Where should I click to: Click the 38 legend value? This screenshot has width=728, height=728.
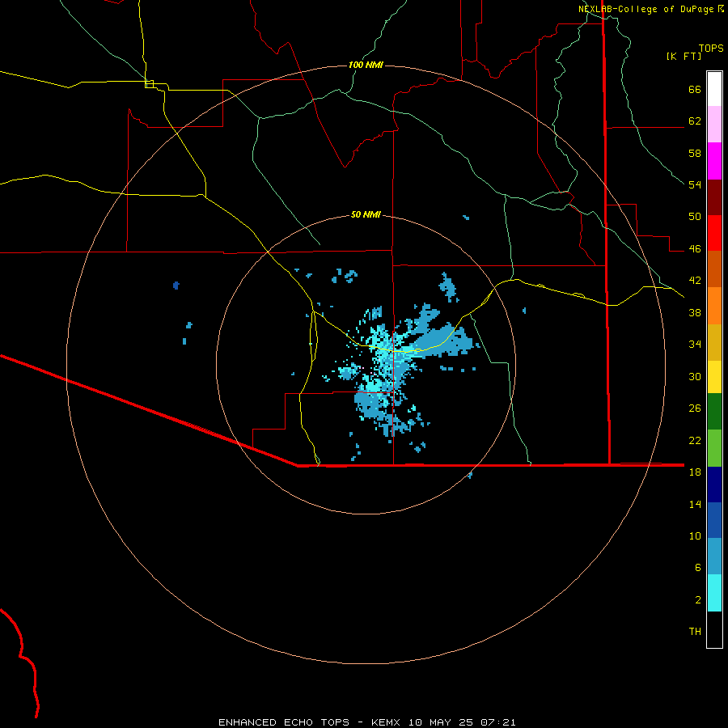tap(695, 312)
